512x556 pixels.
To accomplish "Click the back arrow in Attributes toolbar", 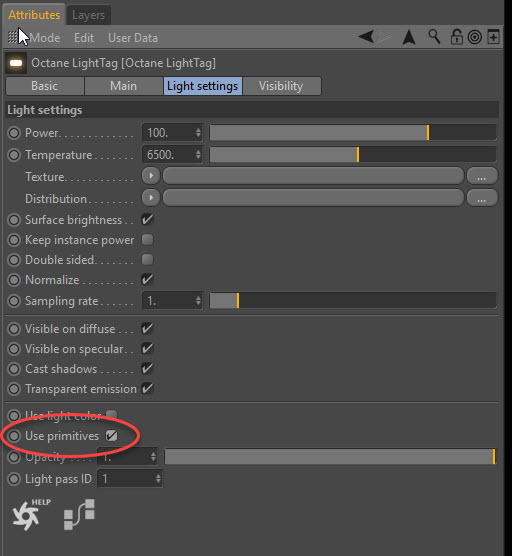I will tap(366, 37).
